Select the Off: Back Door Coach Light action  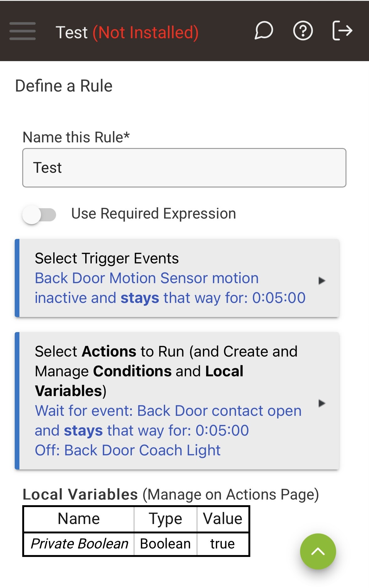click(x=127, y=450)
